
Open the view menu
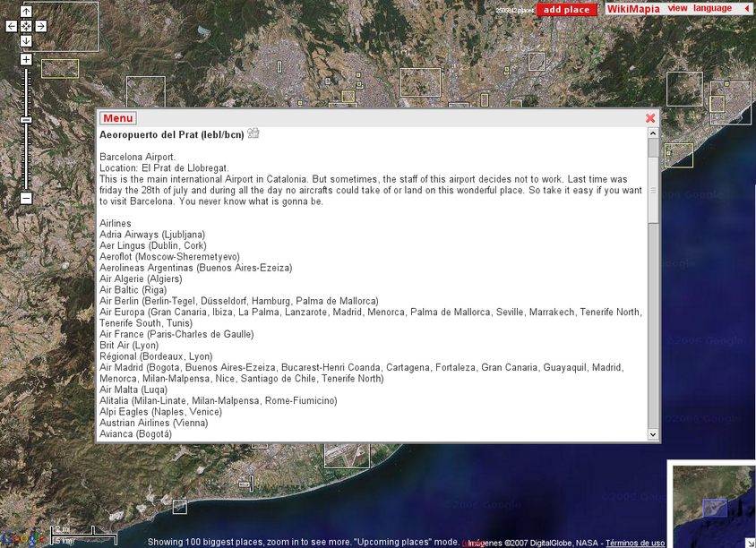(x=677, y=9)
